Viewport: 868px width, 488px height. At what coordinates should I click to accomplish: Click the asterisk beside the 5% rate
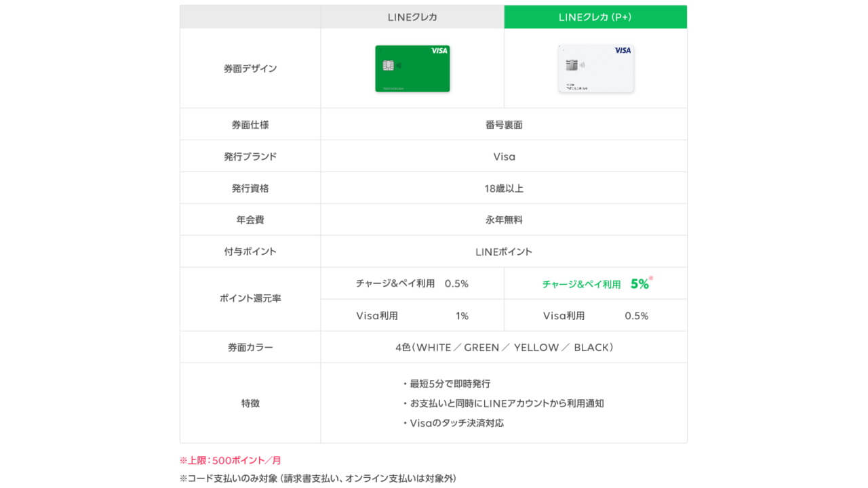(652, 278)
